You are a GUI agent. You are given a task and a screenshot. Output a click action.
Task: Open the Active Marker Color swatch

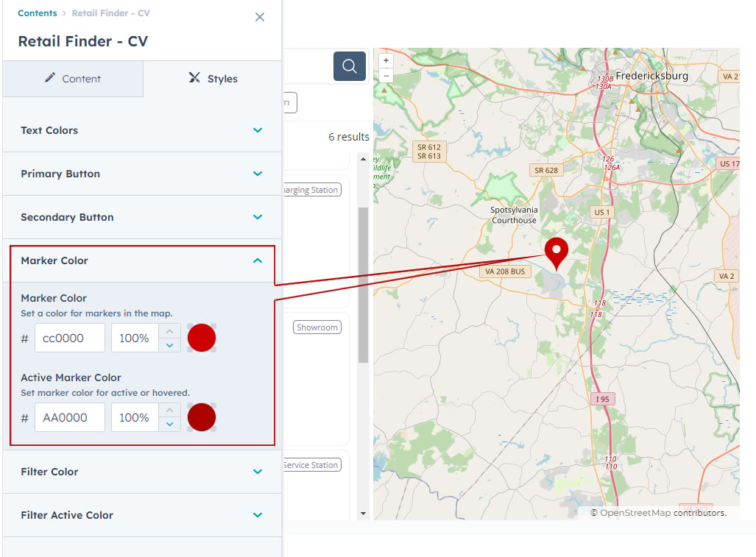202,417
